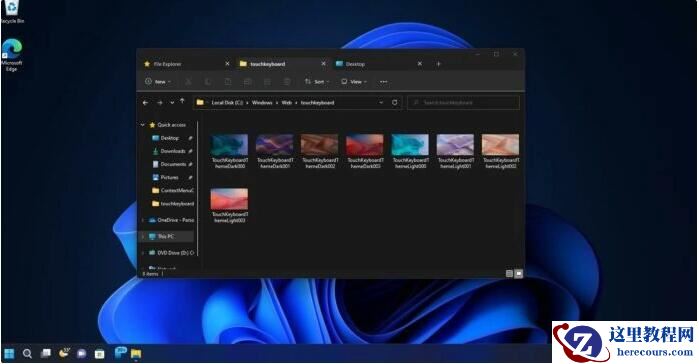Open taskbar Search
Image resolution: width=699 pixels, height=364 pixels.
(x=27, y=354)
